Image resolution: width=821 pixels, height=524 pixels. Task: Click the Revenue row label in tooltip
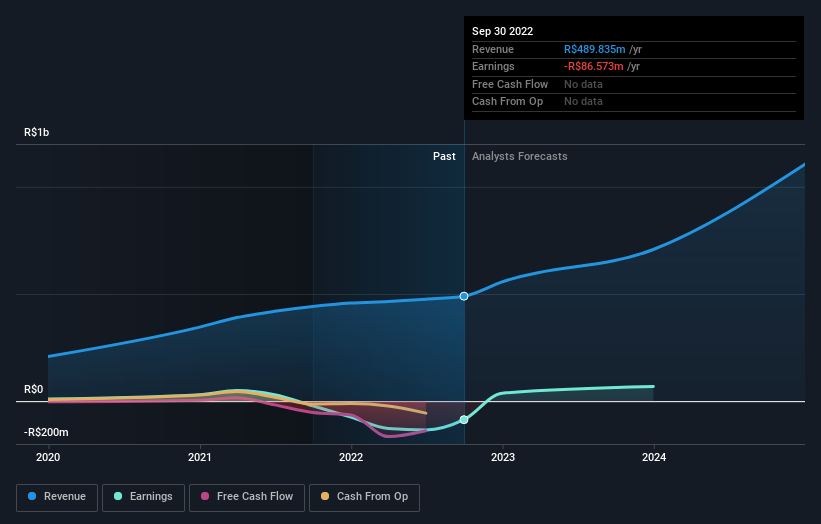click(x=492, y=49)
